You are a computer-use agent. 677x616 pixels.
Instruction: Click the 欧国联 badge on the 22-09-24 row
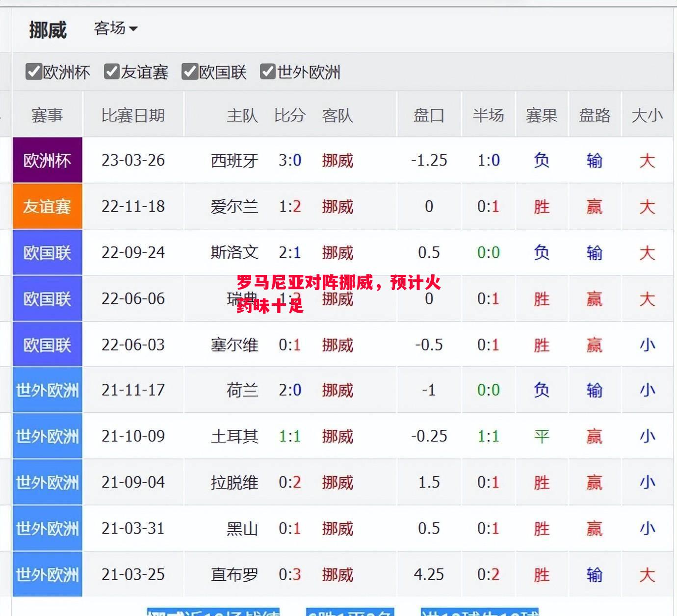(47, 252)
